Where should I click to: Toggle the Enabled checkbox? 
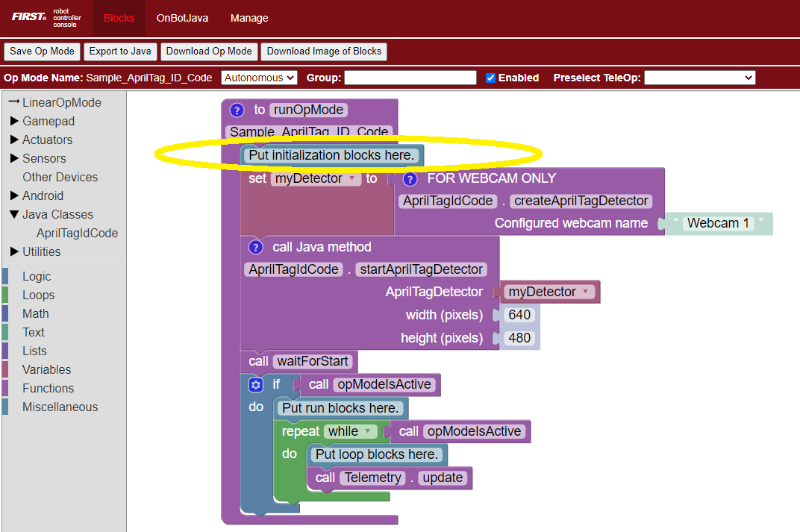(x=490, y=78)
